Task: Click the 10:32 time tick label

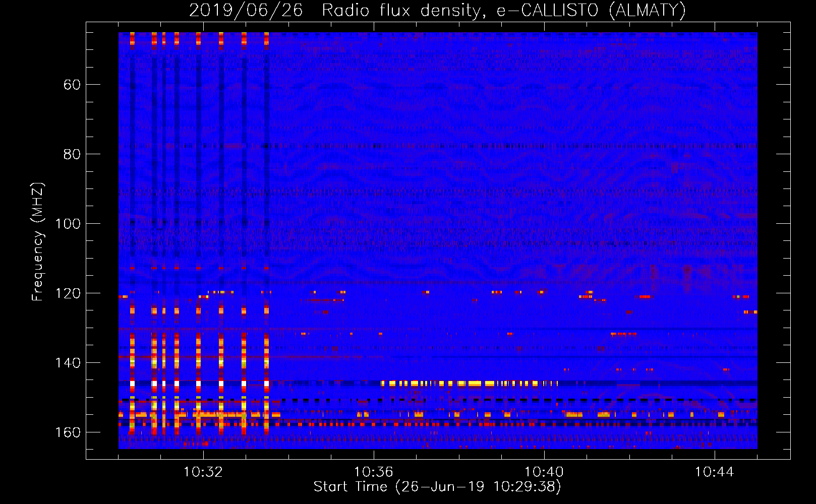Action: (x=203, y=472)
